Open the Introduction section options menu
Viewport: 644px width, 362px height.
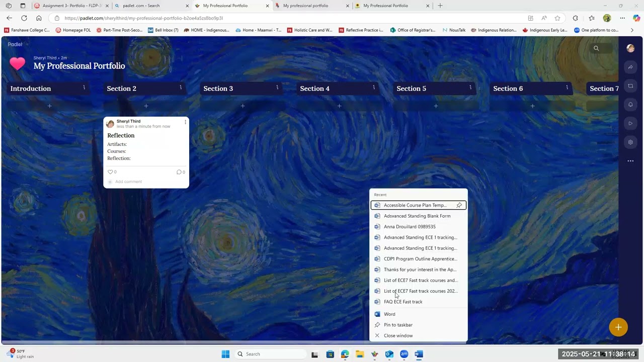(x=84, y=87)
